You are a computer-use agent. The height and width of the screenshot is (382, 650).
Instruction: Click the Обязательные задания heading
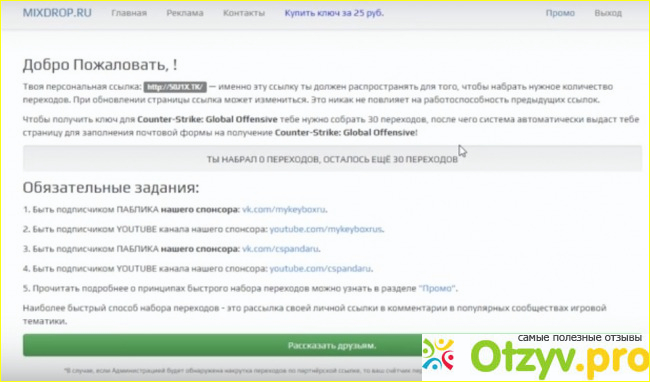click(x=111, y=187)
